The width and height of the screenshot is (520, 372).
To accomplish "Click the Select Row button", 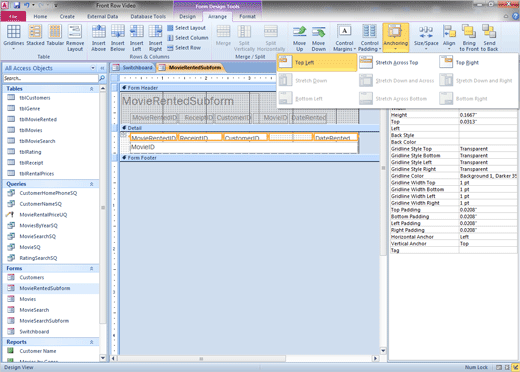I will 184,48.
